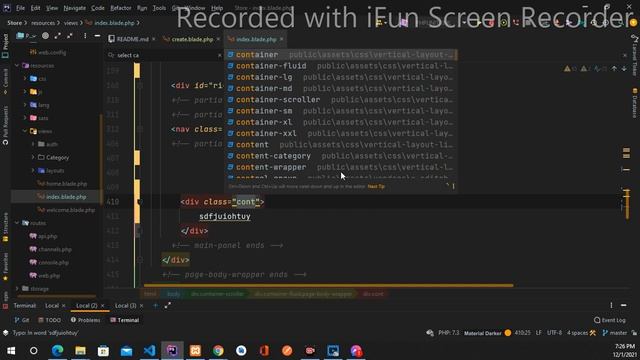Click PhpStorm icon in taskbar
640x360 pixels.
[x=172, y=351]
